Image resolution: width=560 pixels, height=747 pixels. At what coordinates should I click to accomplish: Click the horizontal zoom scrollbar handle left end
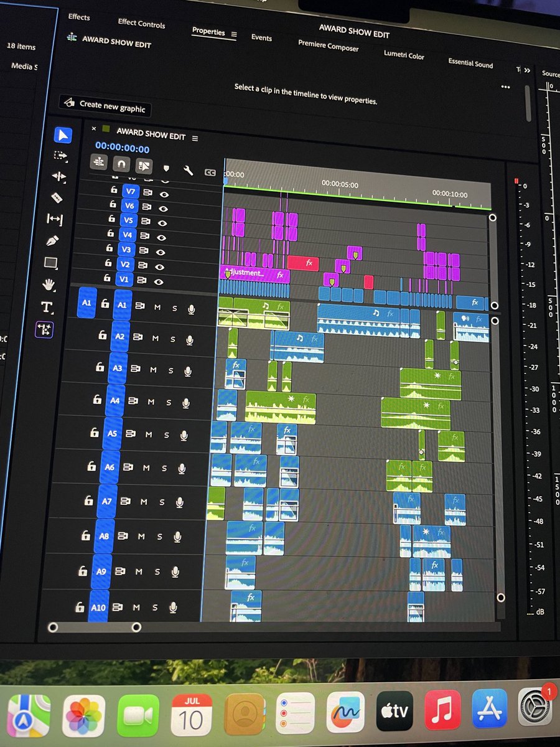[x=53, y=627]
